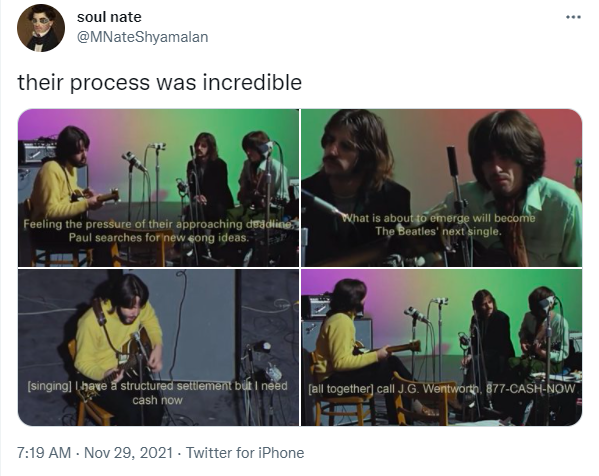The width and height of the screenshot is (599, 476).
Task: Click the Nov 29, 2021 date
Action: pyautogui.click(x=128, y=453)
